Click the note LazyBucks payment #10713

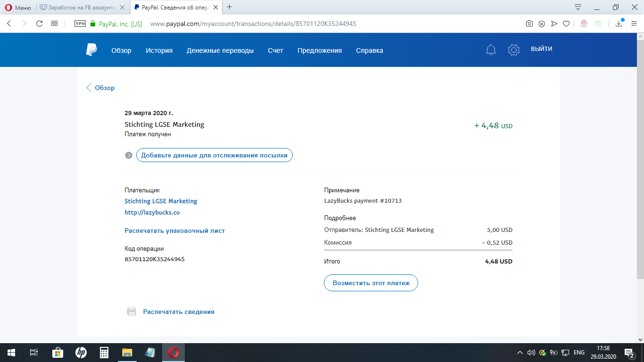point(363,200)
